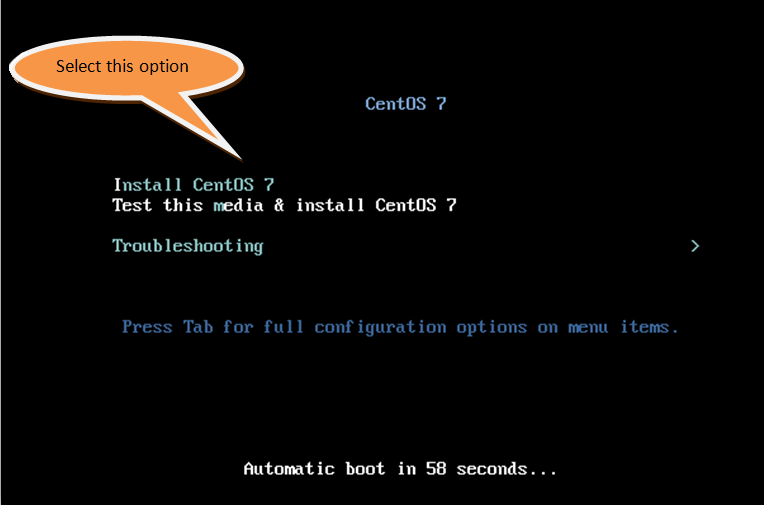The image size is (764, 505).
Task: Click the digit 7 in Install CentOS 7
Action: point(269,185)
